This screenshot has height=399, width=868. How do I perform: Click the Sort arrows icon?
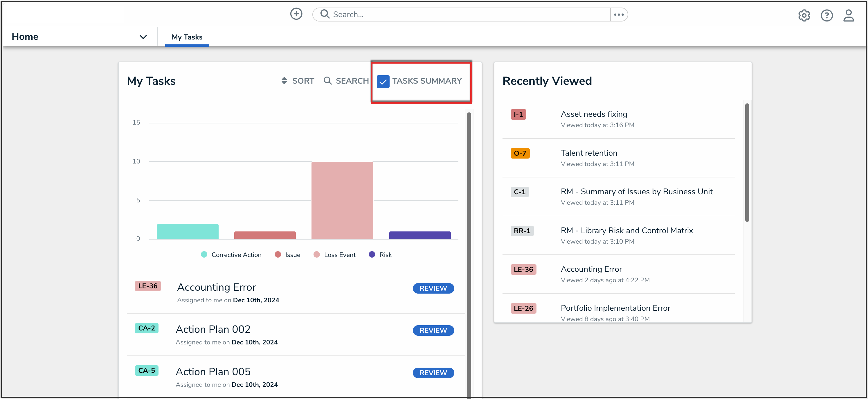tap(284, 81)
